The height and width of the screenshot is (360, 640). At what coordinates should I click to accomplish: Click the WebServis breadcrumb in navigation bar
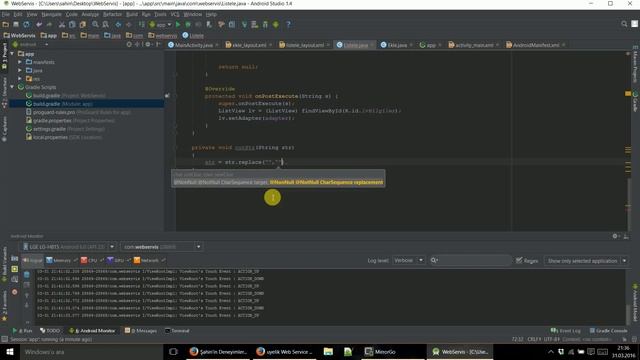click(x=19, y=36)
